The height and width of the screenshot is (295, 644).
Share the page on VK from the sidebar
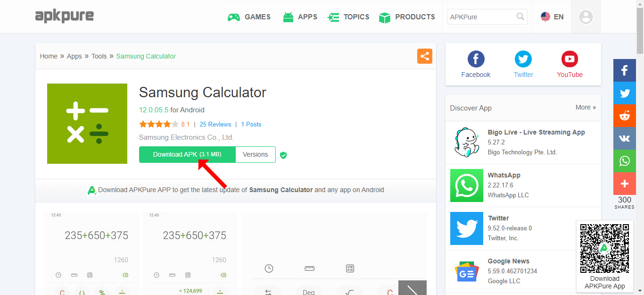click(624, 138)
